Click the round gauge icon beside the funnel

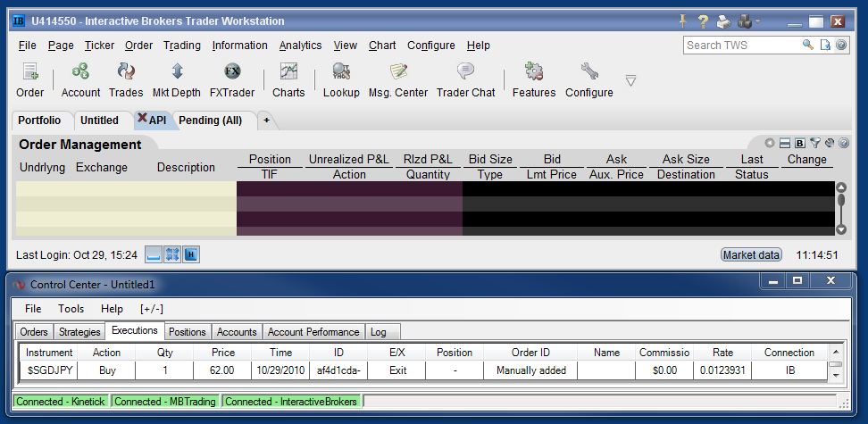830,143
